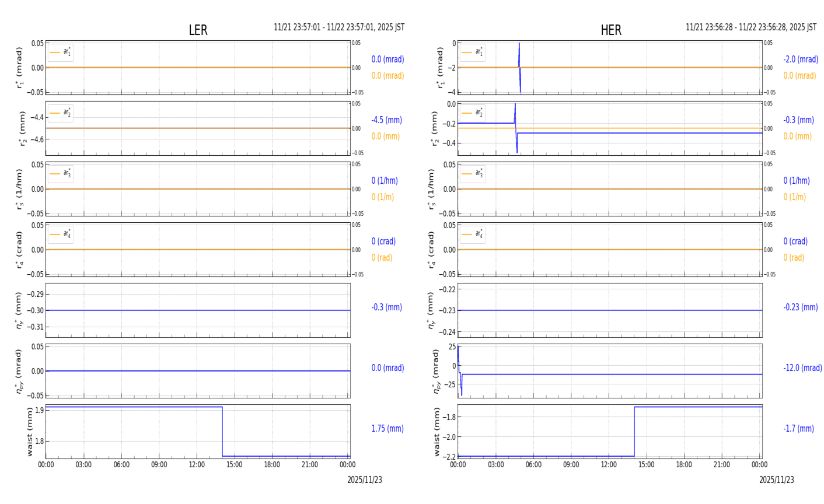824x504 pixels.
Task: Click the LER r3* (1/hm) axis label
Action: tap(20, 189)
